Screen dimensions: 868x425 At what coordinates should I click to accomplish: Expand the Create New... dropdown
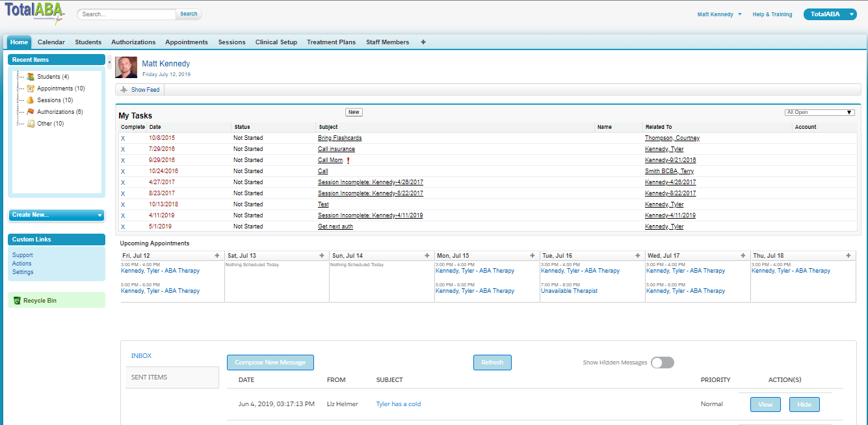[57, 215]
